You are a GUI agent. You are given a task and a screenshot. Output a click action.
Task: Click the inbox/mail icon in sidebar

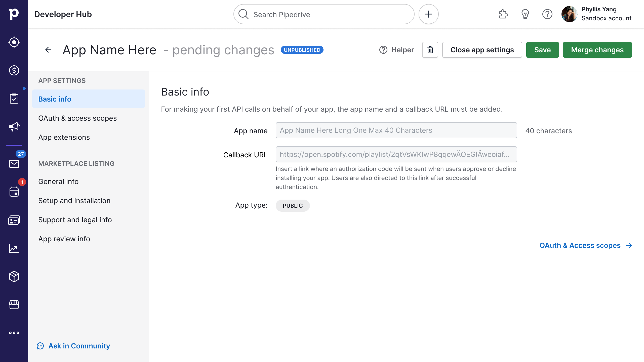point(14,164)
